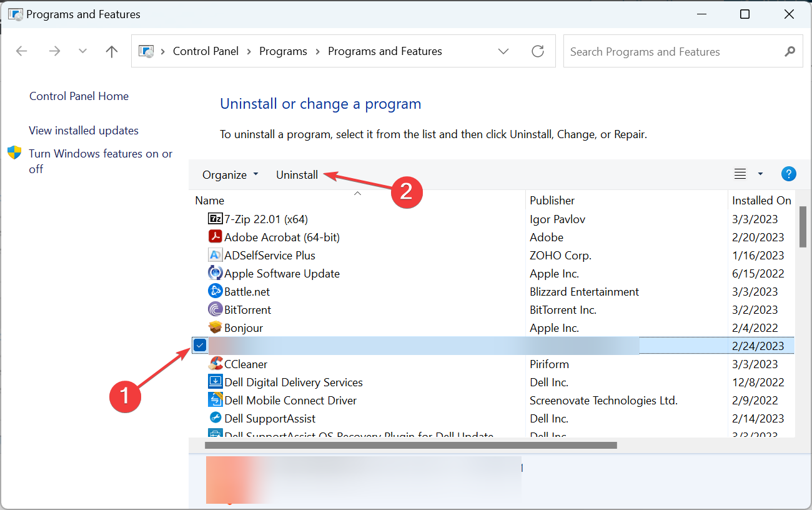Click the search magnifier icon
The width and height of the screenshot is (812, 510).
coord(790,52)
